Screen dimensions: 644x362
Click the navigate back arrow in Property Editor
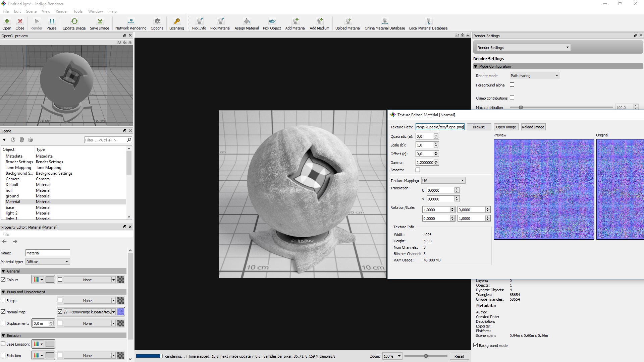4,241
